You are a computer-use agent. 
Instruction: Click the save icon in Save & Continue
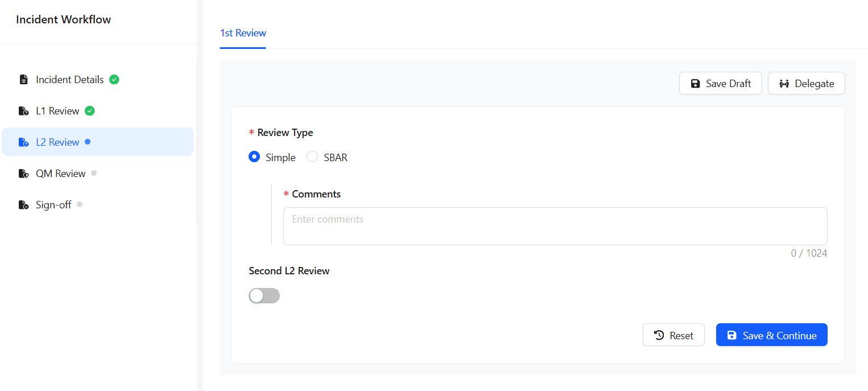[732, 335]
